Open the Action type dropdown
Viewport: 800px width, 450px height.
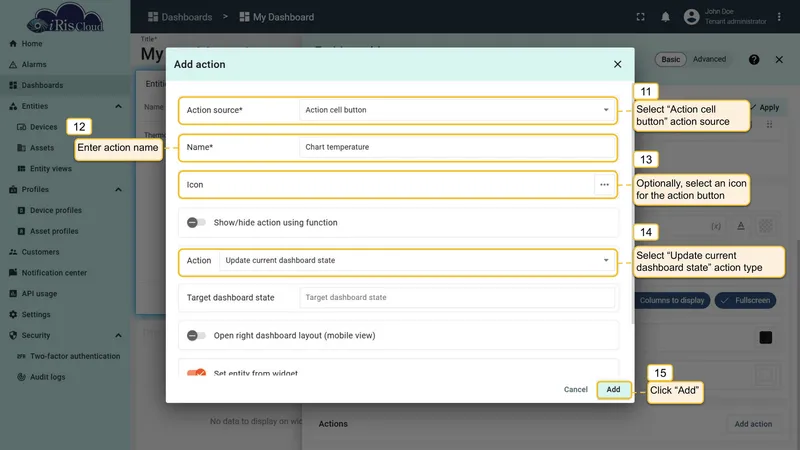[417, 260]
